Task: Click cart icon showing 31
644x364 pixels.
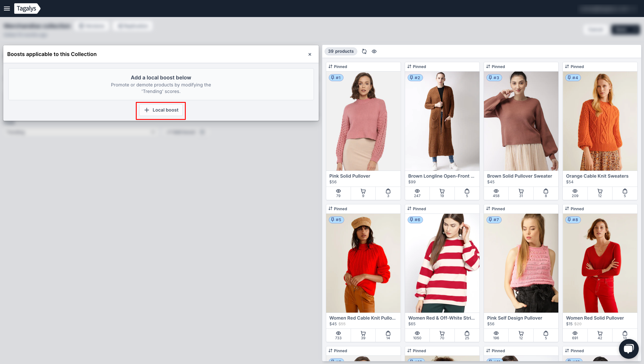Action: point(521,191)
